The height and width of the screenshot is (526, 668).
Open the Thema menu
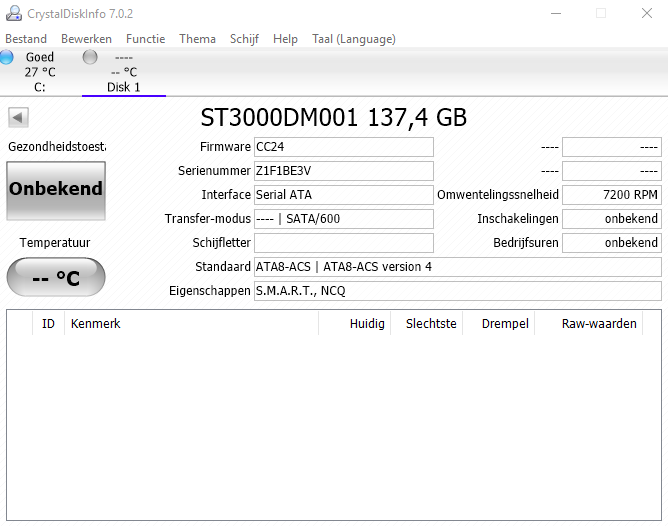coord(197,39)
